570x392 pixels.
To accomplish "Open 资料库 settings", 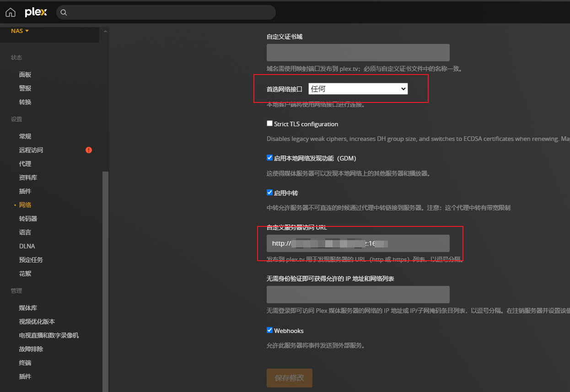I will coord(28,177).
